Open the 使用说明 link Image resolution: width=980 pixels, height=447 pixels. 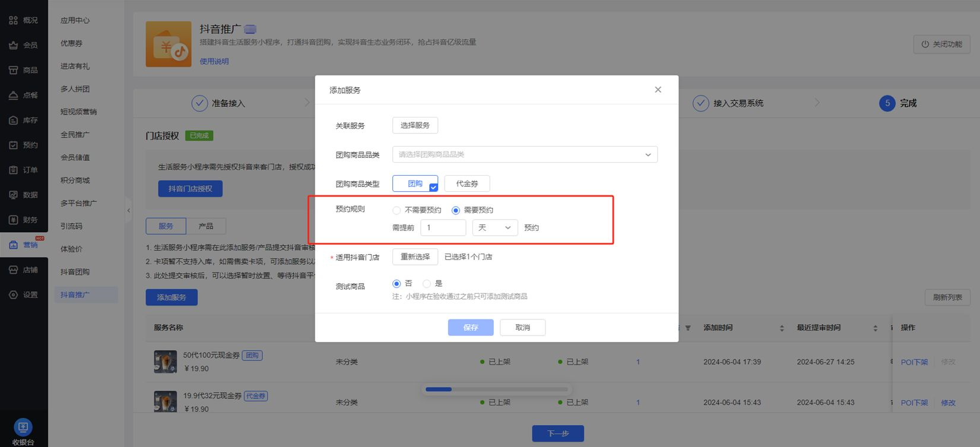pyautogui.click(x=214, y=61)
